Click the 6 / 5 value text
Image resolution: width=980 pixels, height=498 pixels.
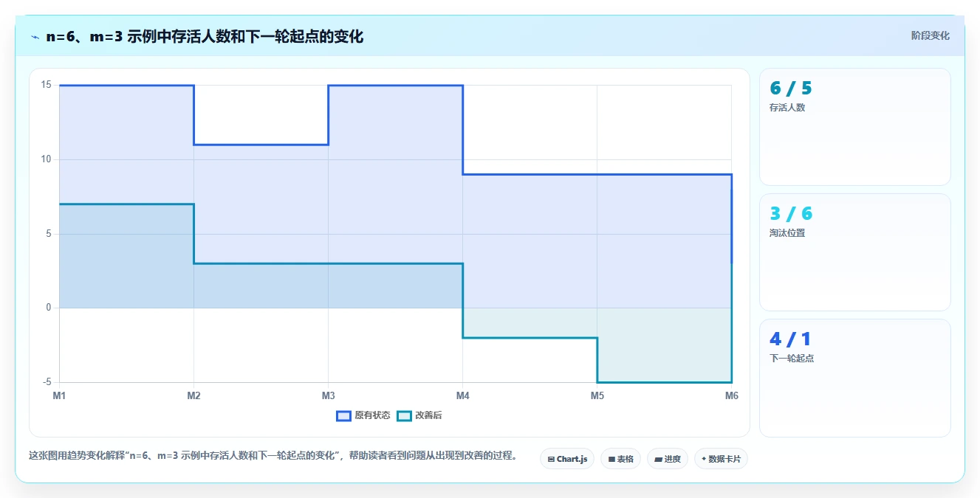(790, 89)
